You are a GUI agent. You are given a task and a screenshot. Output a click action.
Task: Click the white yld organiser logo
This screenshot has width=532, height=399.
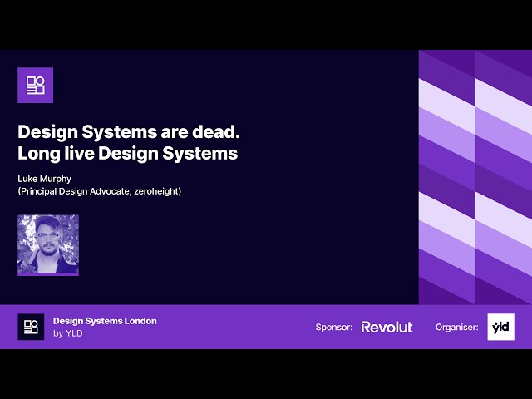click(500, 327)
